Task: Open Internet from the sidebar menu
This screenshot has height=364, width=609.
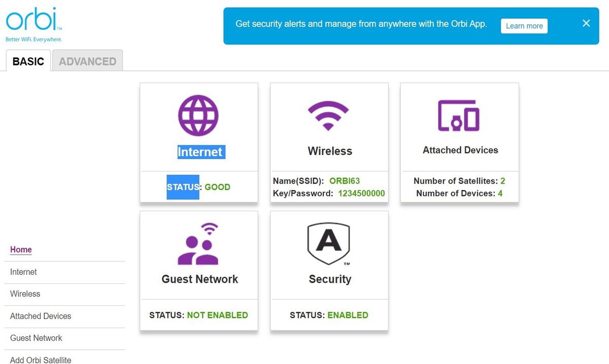Action: (x=23, y=272)
